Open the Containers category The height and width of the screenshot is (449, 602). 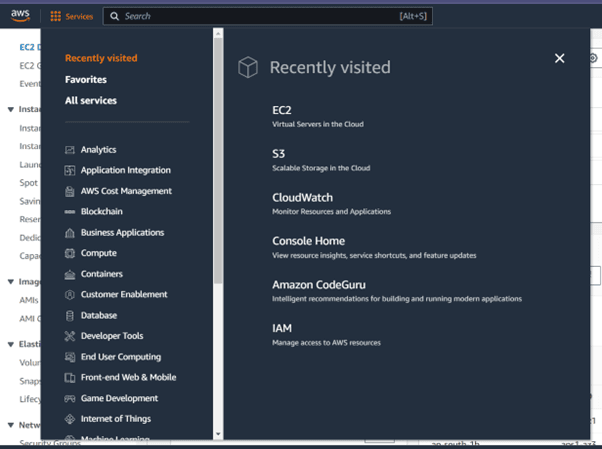pos(102,274)
